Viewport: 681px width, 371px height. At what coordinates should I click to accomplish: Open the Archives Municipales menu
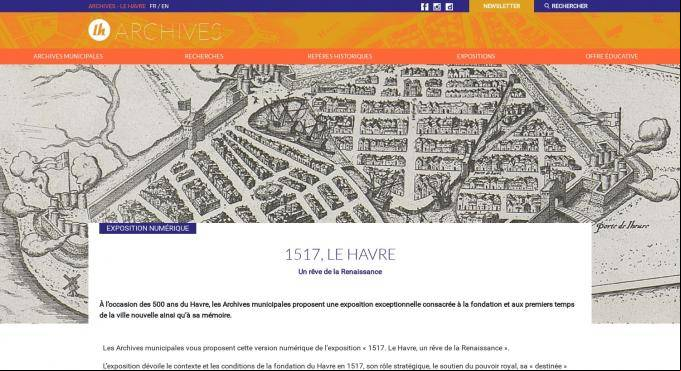click(68, 56)
